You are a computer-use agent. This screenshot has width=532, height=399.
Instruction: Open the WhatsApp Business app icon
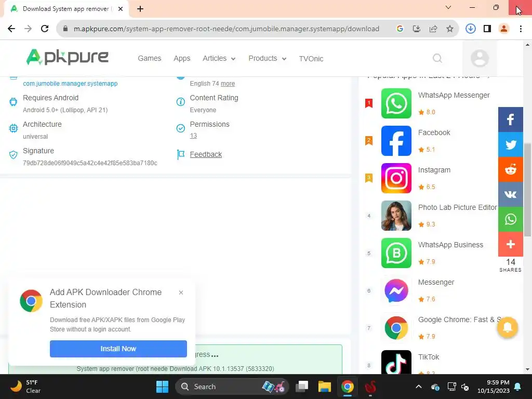pos(396,253)
